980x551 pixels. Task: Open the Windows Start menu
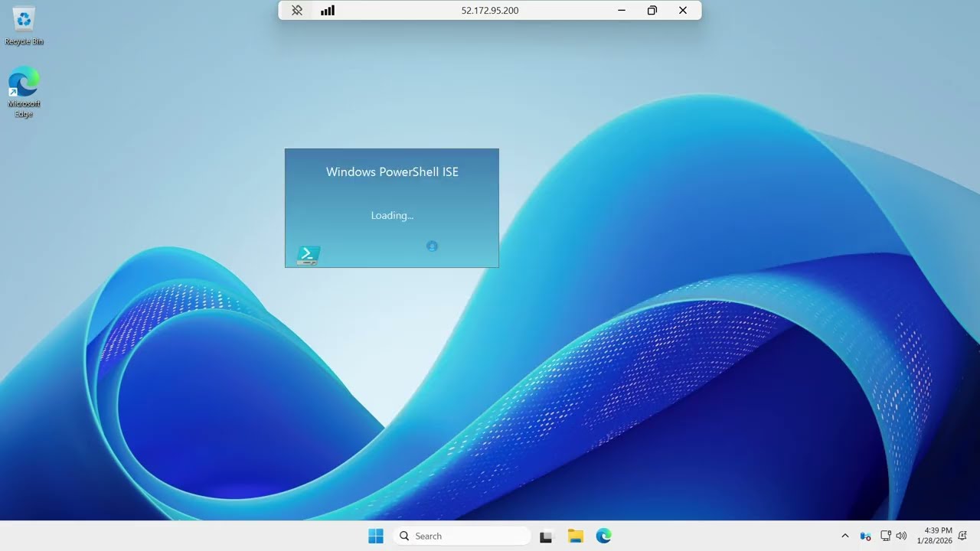point(376,536)
